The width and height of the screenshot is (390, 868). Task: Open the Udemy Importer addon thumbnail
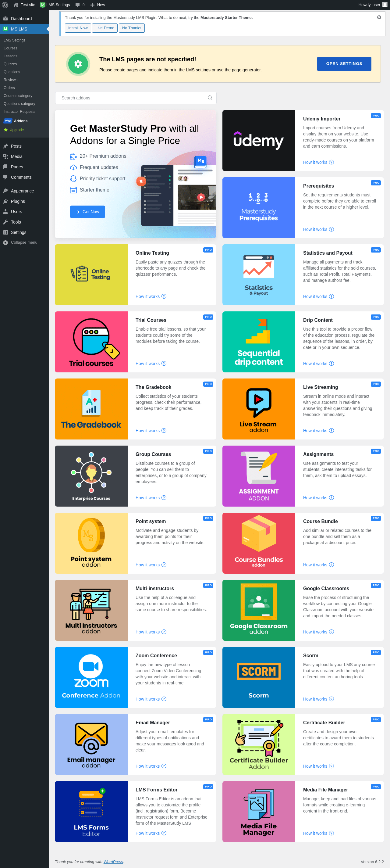tap(258, 141)
